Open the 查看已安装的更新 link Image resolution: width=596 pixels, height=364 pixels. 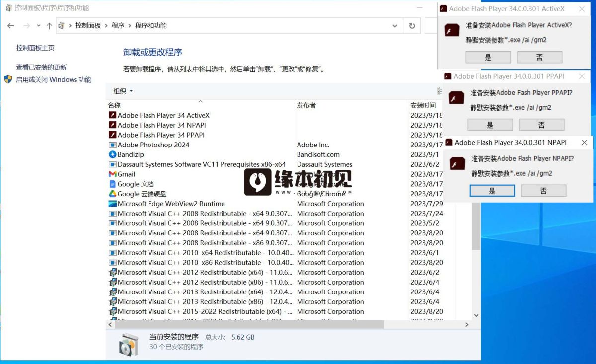pyautogui.click(x=41, y=67)
